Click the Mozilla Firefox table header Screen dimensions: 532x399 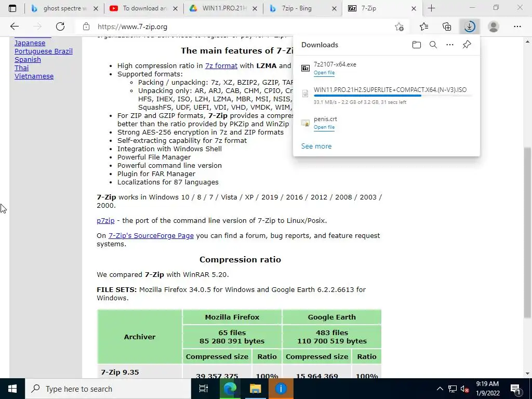(232, 317)
